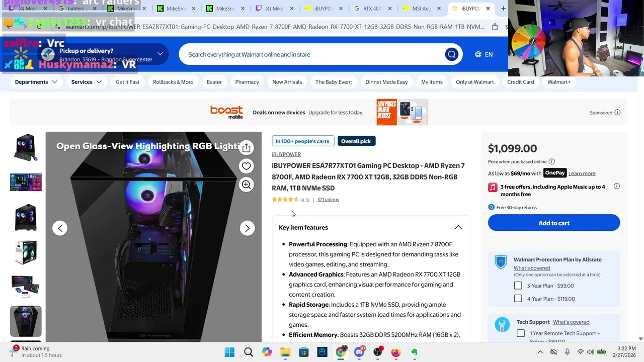This screenshot has height=362, width=644.
Task: Open Evernote from taskbar
Action: (x=415, y=352)
